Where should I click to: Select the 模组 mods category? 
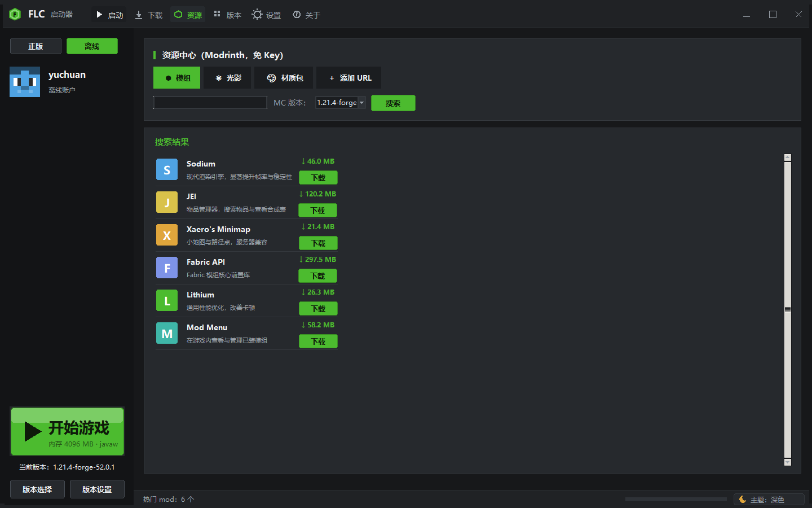click(176, 78)
